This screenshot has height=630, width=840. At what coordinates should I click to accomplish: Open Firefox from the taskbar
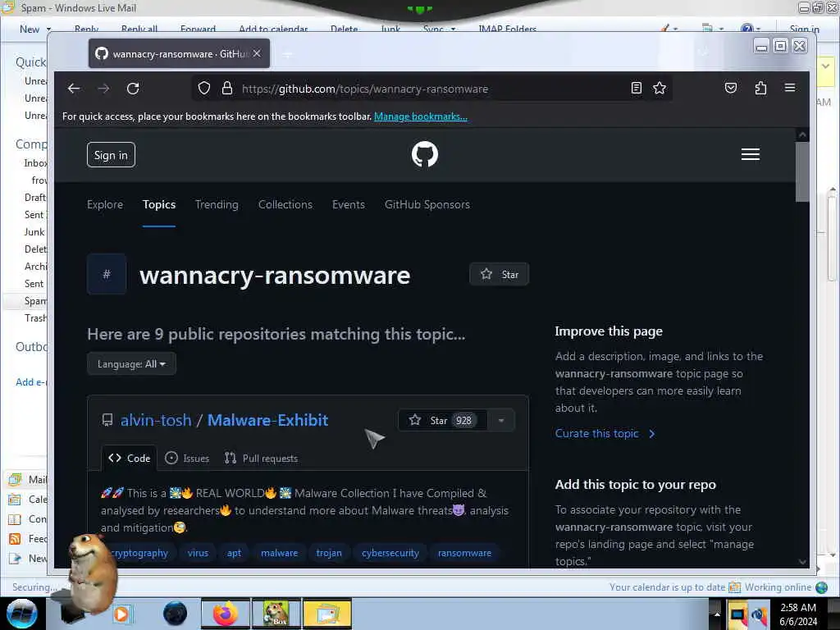(x=225, y=614)
